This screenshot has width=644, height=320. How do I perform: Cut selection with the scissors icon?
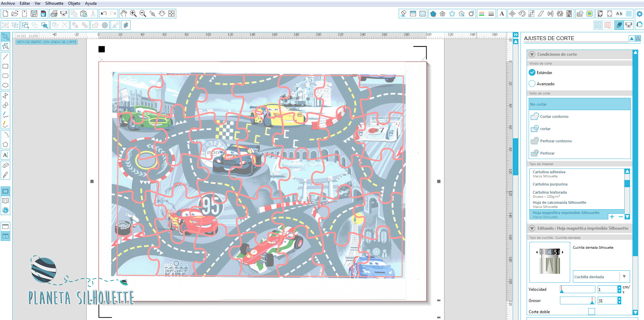pos(93,14)
